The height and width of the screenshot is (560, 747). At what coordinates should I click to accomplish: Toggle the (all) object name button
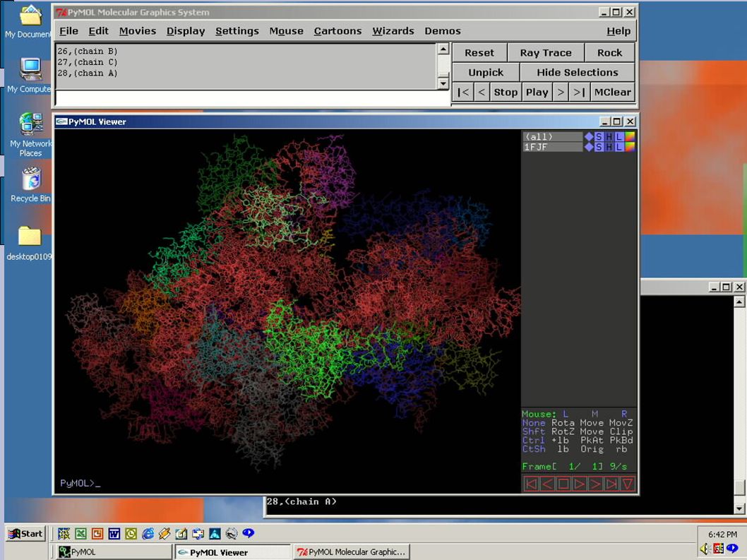point(552,137)
